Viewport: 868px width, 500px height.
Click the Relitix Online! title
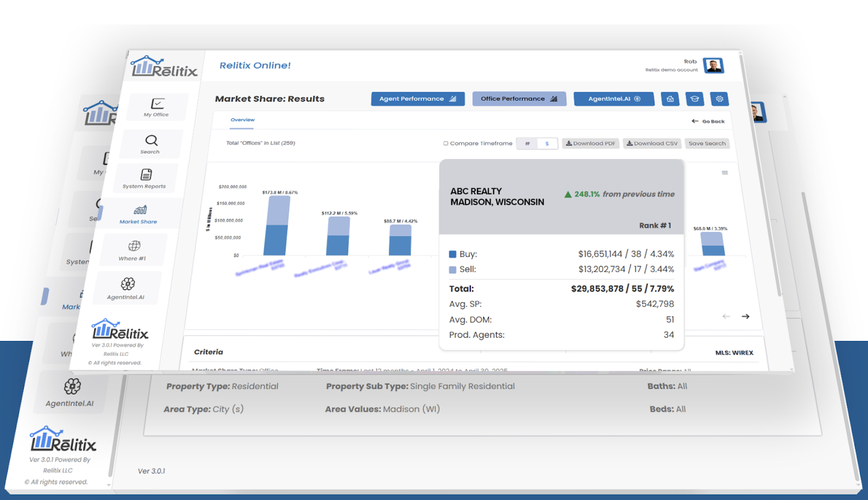coord(255,66)
